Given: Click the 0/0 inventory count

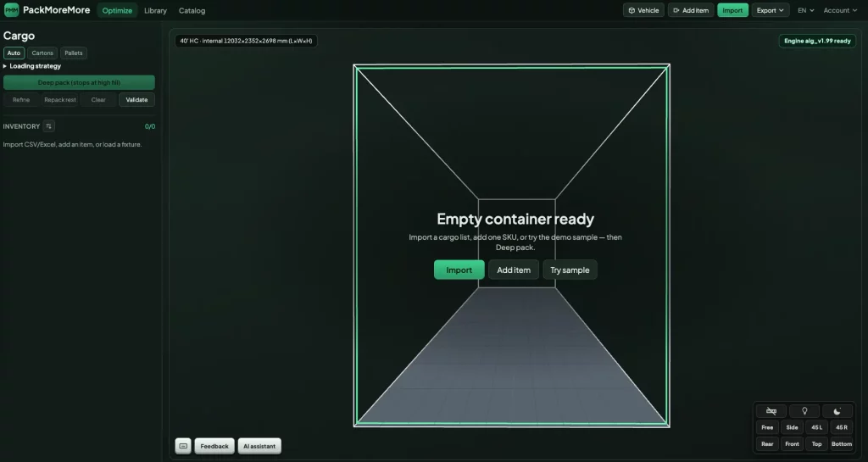Looking at the screenshot, I should [x=149, y=126].
